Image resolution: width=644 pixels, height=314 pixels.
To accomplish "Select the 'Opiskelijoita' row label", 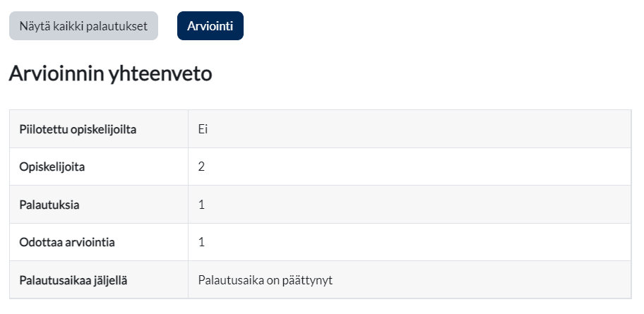I will pos(52,167).
